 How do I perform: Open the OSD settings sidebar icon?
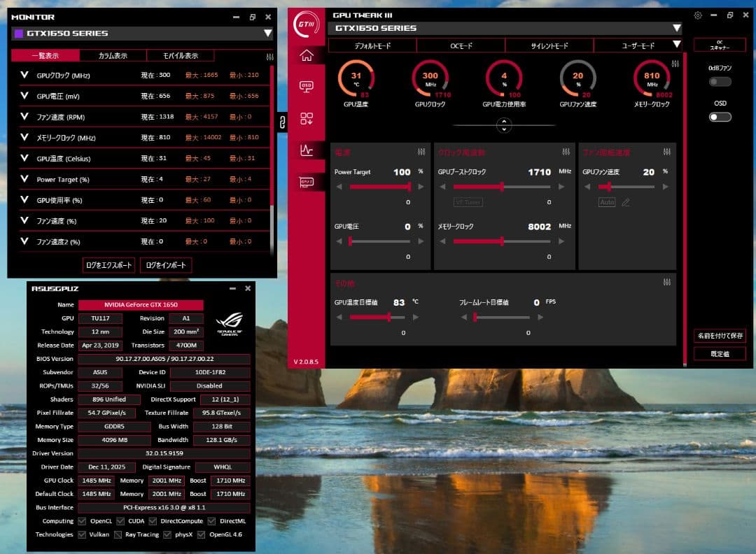click(x=306, y=87)
